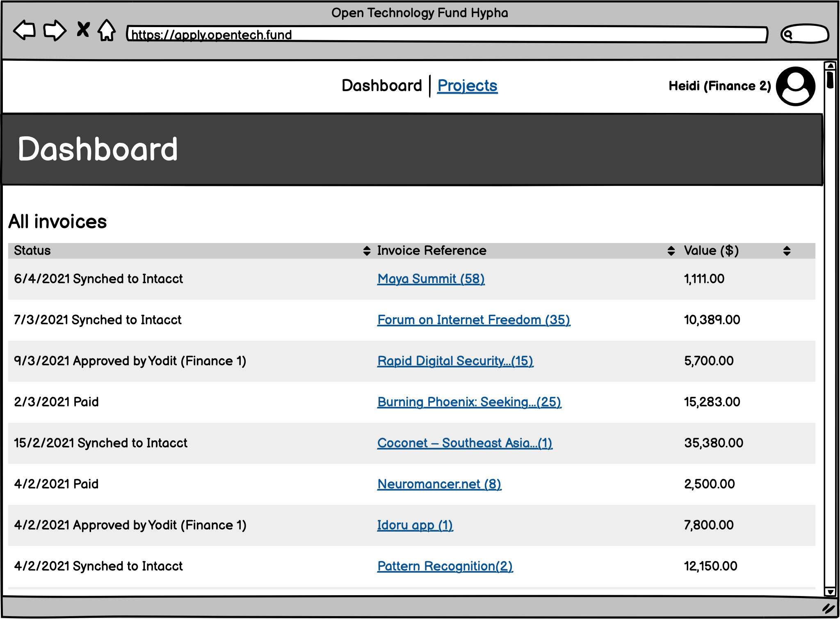Toggle sort order on Invoice Reference
840x619 pixels.
point(671,250)
